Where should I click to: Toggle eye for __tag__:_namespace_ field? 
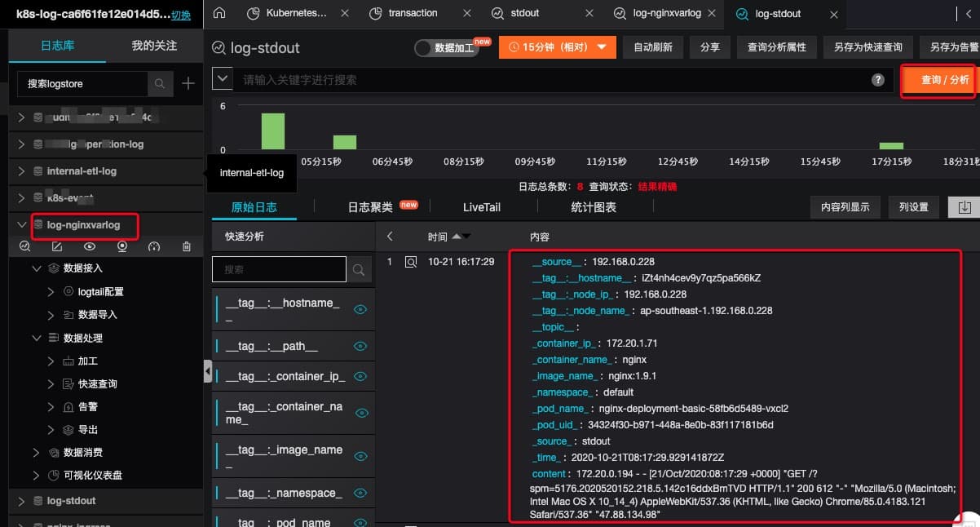[x=360, y=493]
